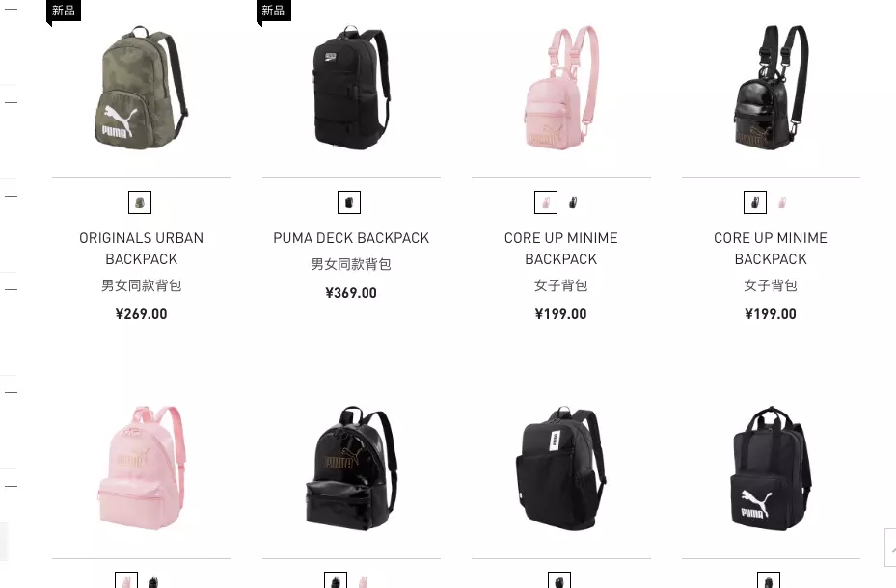Click the scroll-to-top arrow button at right edge
896x588 pixels.
click(x=890, y=548)
